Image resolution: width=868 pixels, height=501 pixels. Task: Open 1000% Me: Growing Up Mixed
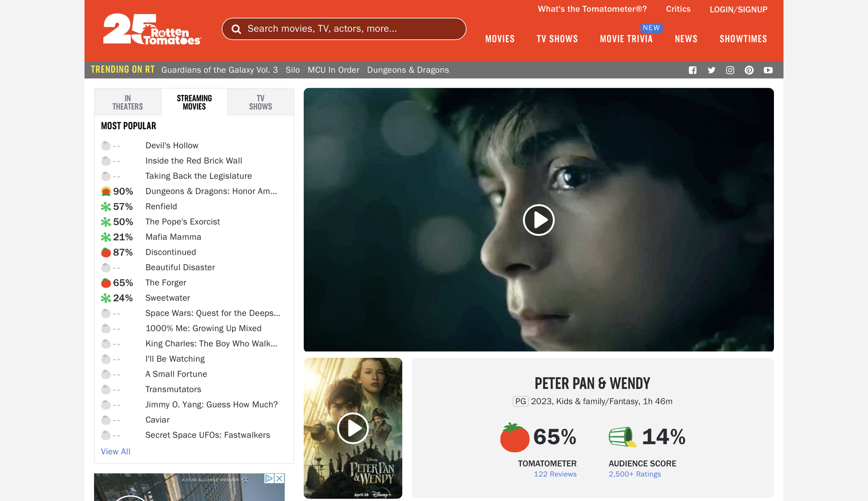pyautogui.click(x=203, y=328)
